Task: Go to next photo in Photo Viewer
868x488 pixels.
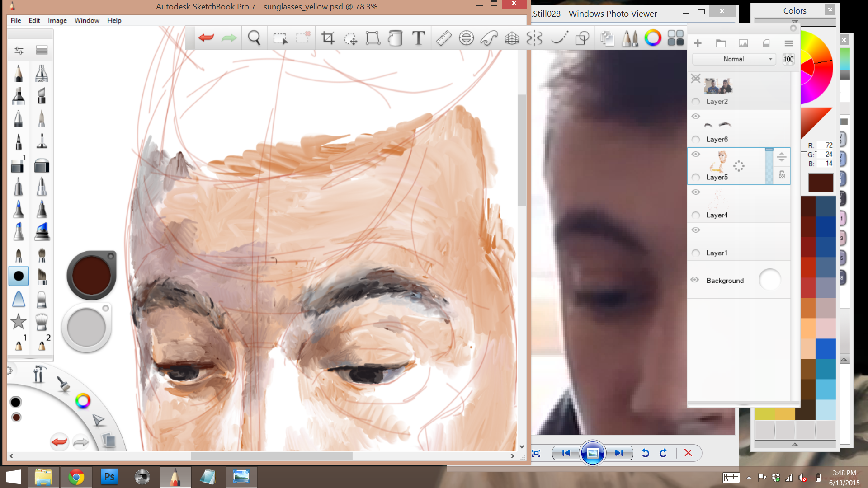Action: 618,453
